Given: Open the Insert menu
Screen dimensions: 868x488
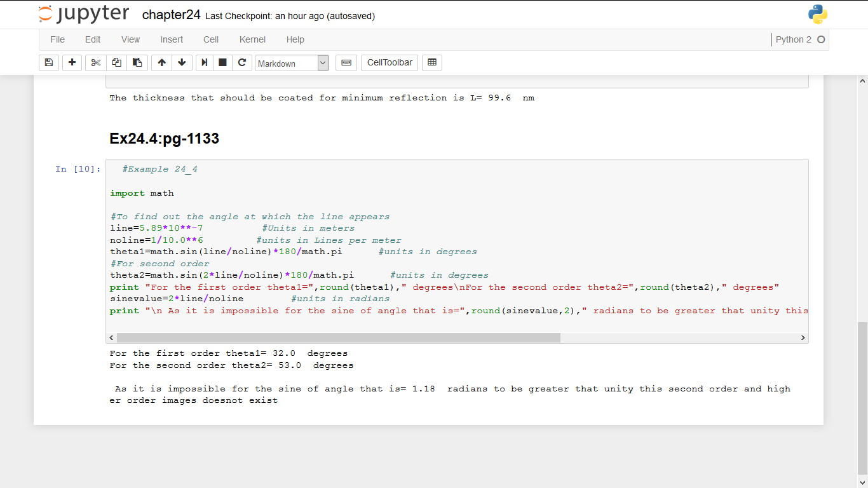Looking at the screenshot, I should 172,39.
